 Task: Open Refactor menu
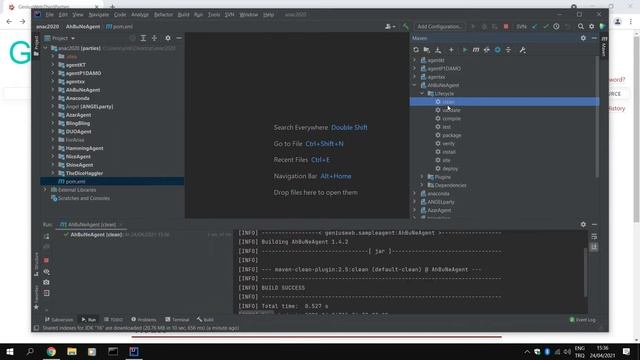coord(163,15)
